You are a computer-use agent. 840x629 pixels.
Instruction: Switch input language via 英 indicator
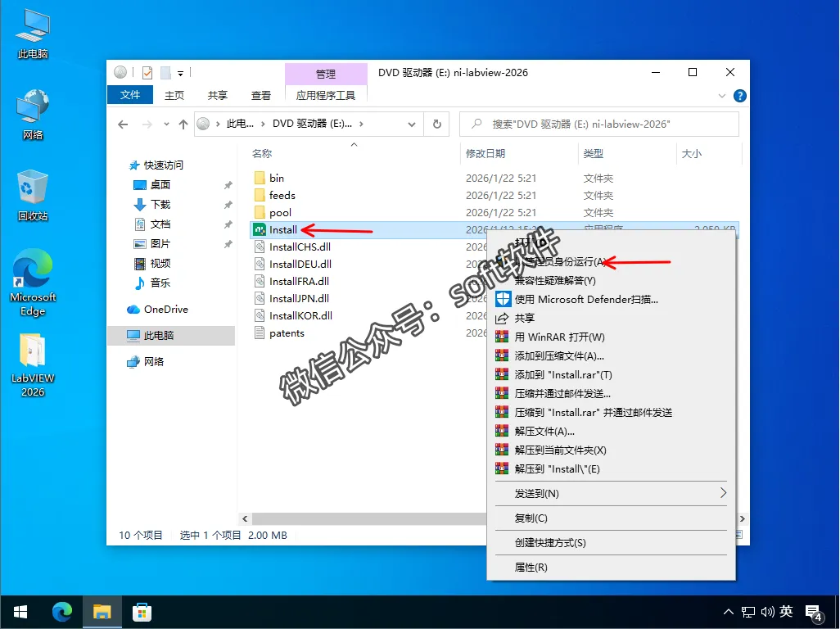click(x=786, y=612)
